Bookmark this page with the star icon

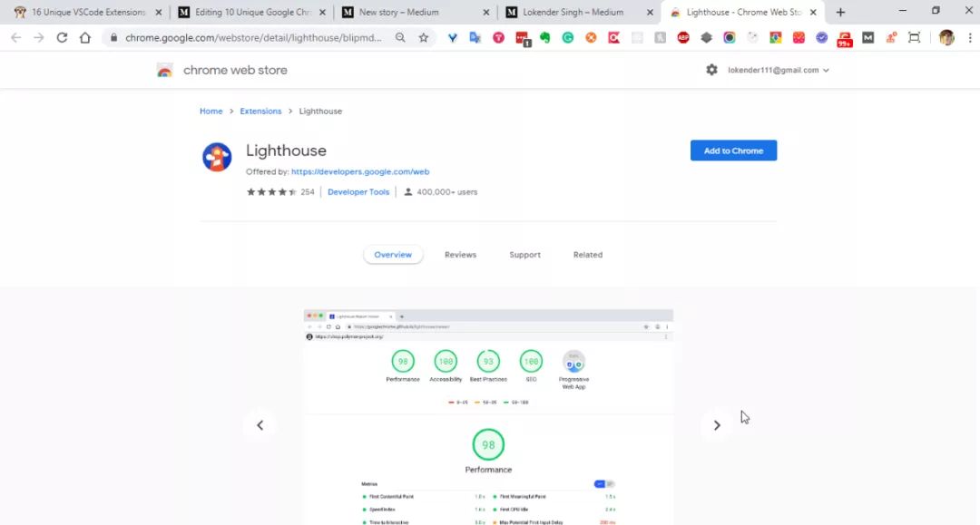[424, 37]
